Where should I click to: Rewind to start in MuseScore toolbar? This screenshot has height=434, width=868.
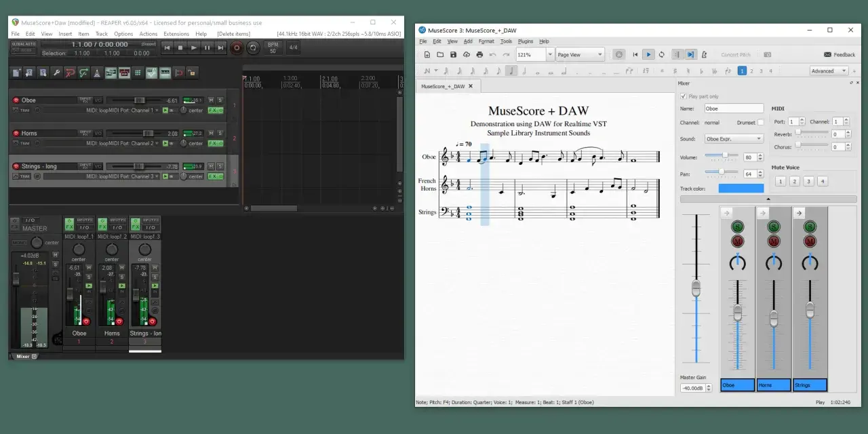coord(635,54)
